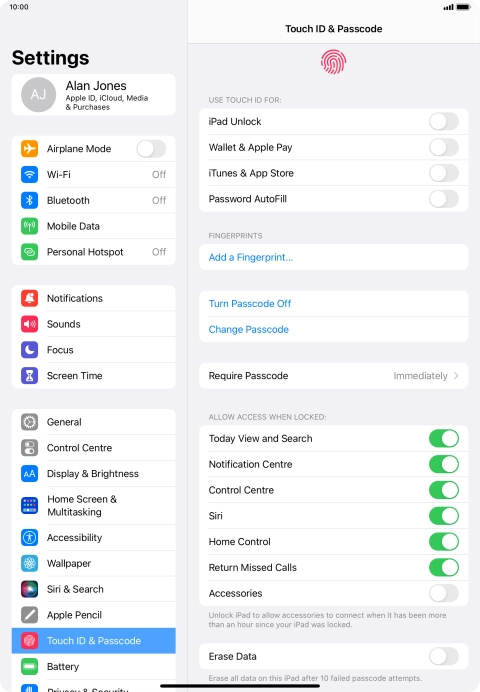Tap the red fingerprint image at top

point(334,62)
